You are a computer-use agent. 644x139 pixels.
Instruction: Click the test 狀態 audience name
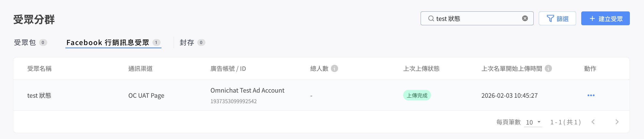pos(39,96)
